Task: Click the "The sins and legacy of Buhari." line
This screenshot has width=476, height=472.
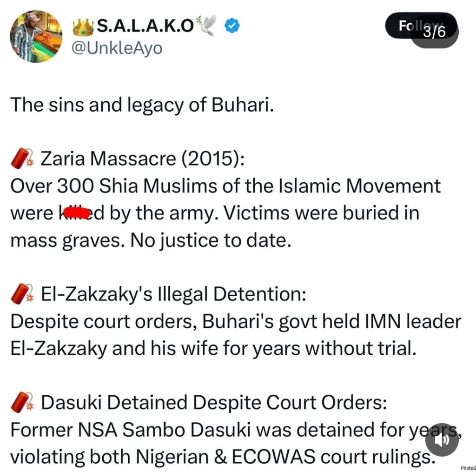Action: tap(141, 105)
